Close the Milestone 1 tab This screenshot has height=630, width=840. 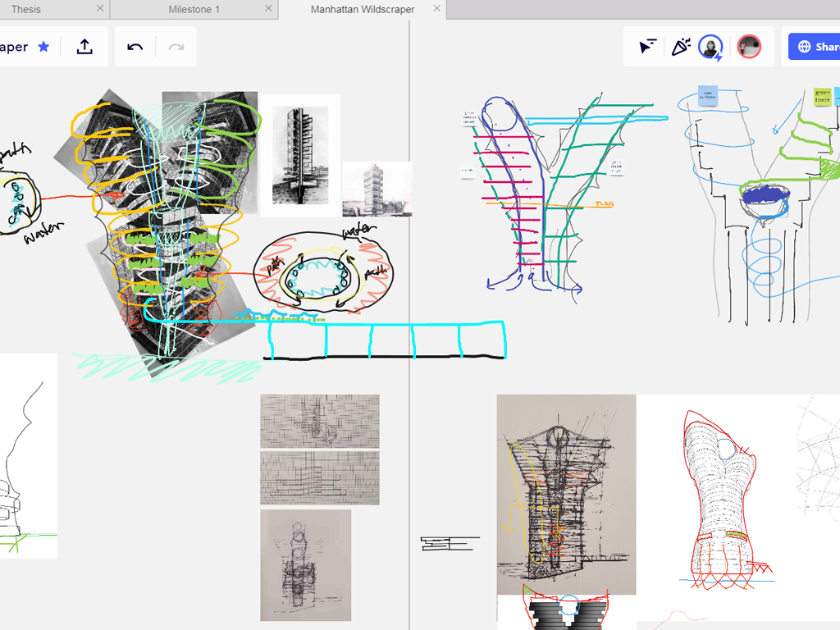[x=267, y=10]
